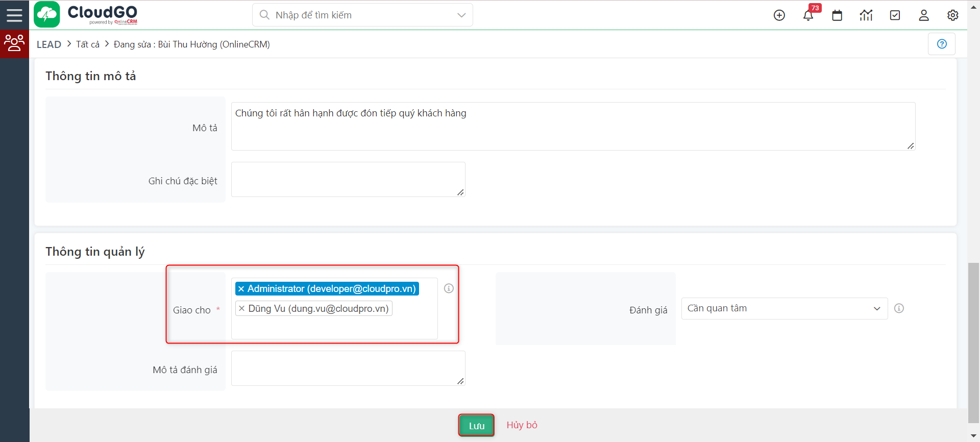The width and height of the screenshot is (980, 442).
Task: Remove Administrator from Giao cho
Action: coord(241,289)
